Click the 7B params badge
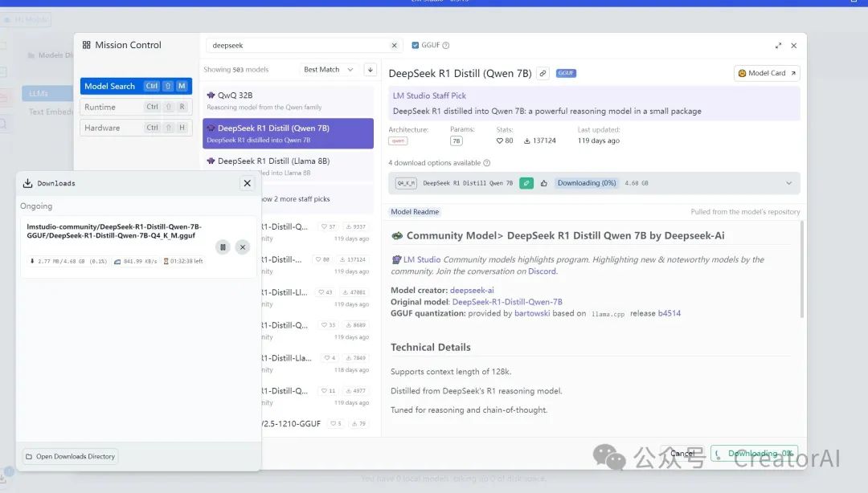 click(x=457, y=141)
